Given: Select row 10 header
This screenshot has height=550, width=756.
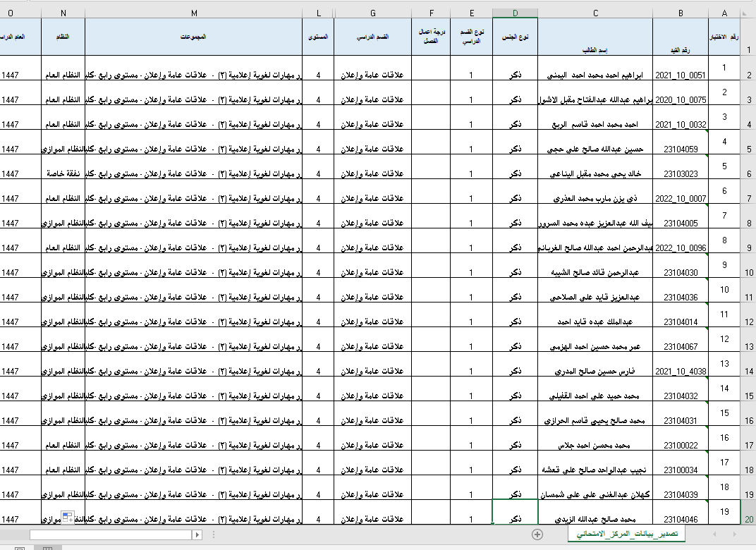Looking at the screenshot, I should tap(748, 272).
